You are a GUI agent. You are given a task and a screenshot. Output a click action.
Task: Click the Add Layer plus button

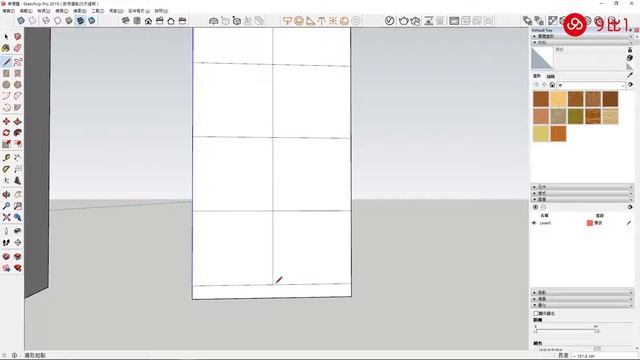(536, 207)
